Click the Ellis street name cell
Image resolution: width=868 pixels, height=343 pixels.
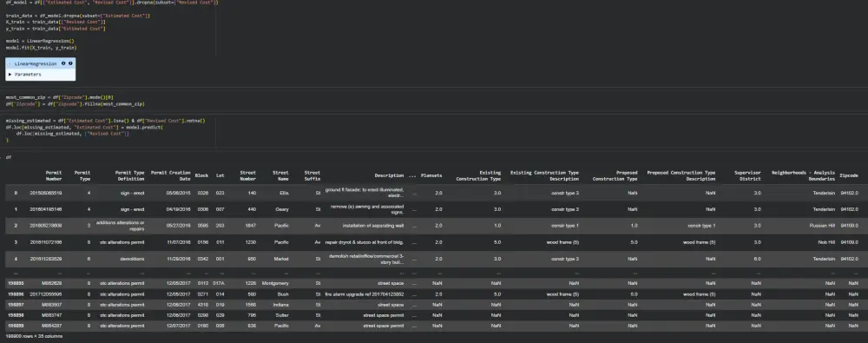(284, 193)
